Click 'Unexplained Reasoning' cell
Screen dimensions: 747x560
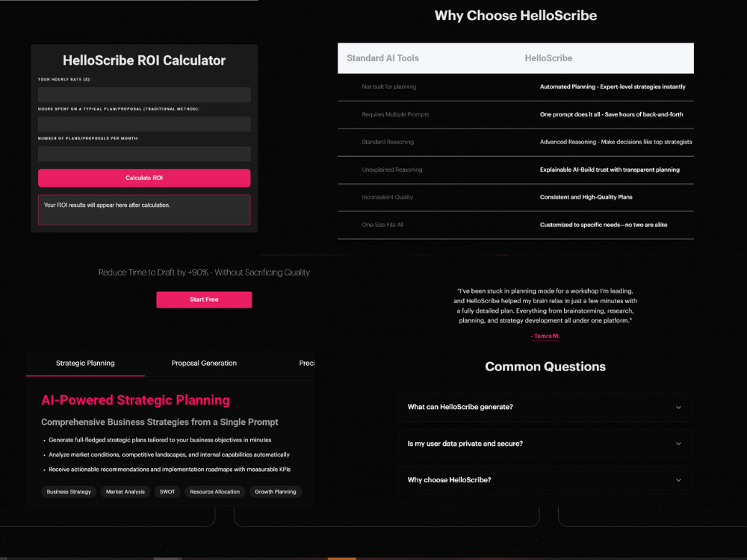point(392,169)
